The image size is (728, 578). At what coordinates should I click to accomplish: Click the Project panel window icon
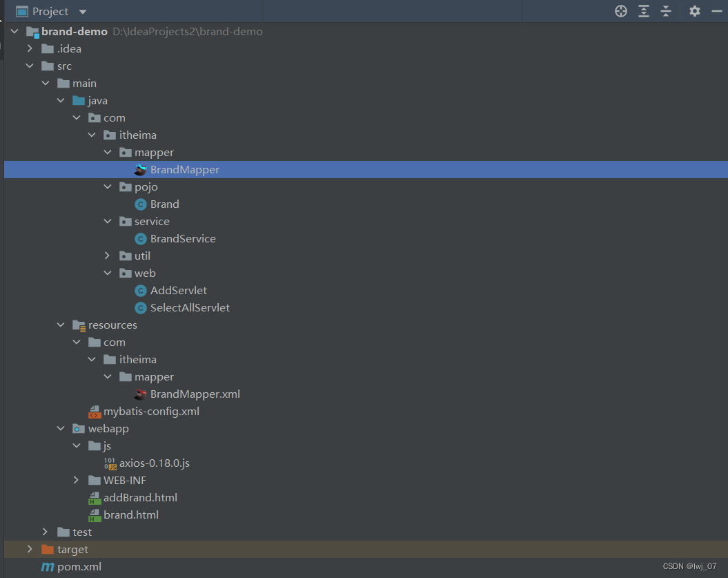point(22,11)
